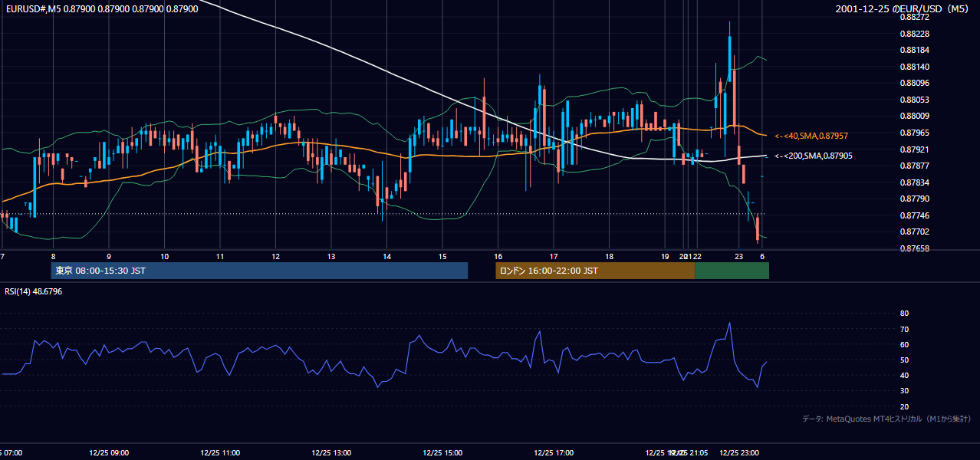Click price axis value 0.88228
Image resolution: width=980 pixels, height=460 pixels.
[914, 34]
